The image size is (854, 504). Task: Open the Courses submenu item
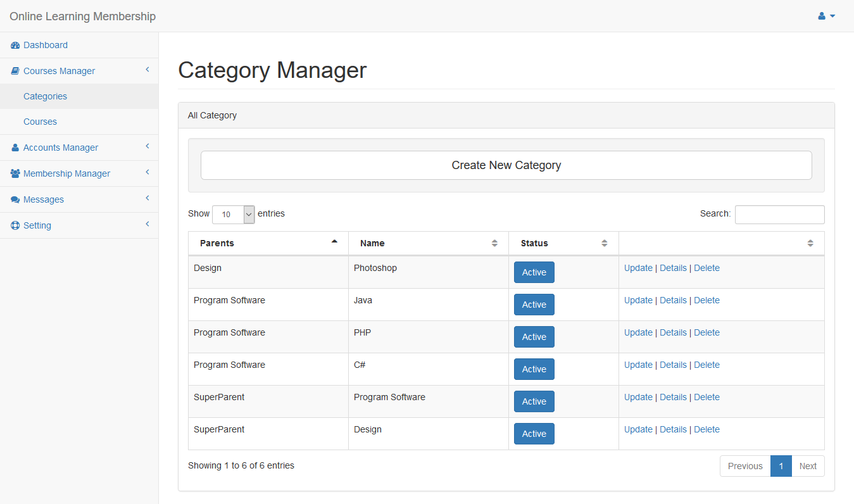pos(40,122)
